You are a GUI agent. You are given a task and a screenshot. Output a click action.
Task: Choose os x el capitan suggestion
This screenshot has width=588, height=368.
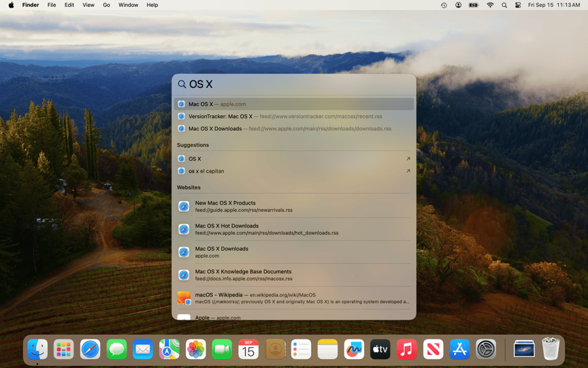(294, 171)
